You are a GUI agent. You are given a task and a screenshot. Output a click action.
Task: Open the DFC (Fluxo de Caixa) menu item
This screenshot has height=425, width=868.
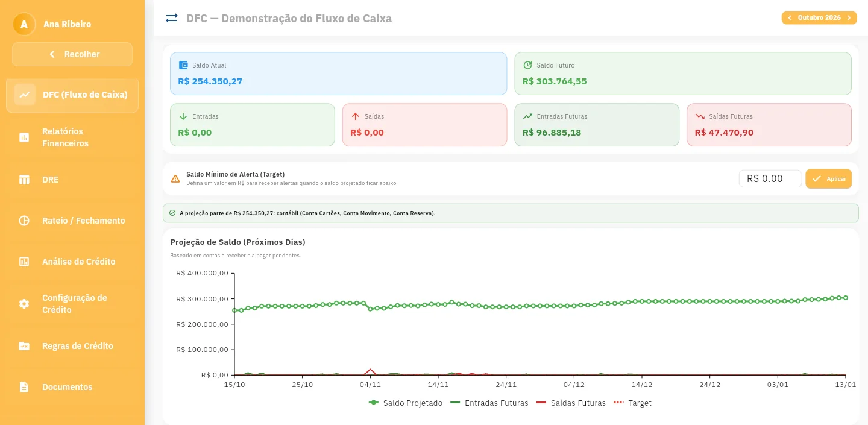click(72, 95)
